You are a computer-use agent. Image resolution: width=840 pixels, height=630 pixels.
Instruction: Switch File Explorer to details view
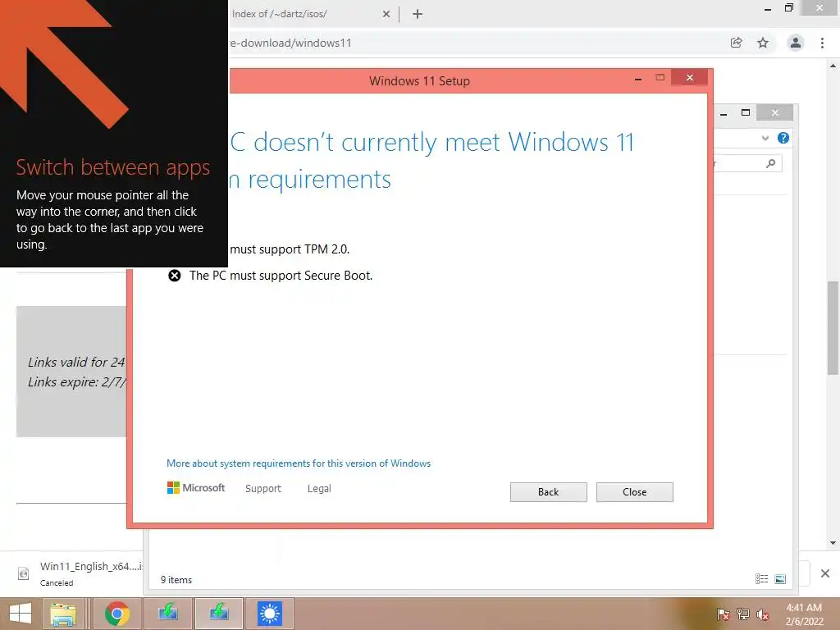[x=762, y=578]
